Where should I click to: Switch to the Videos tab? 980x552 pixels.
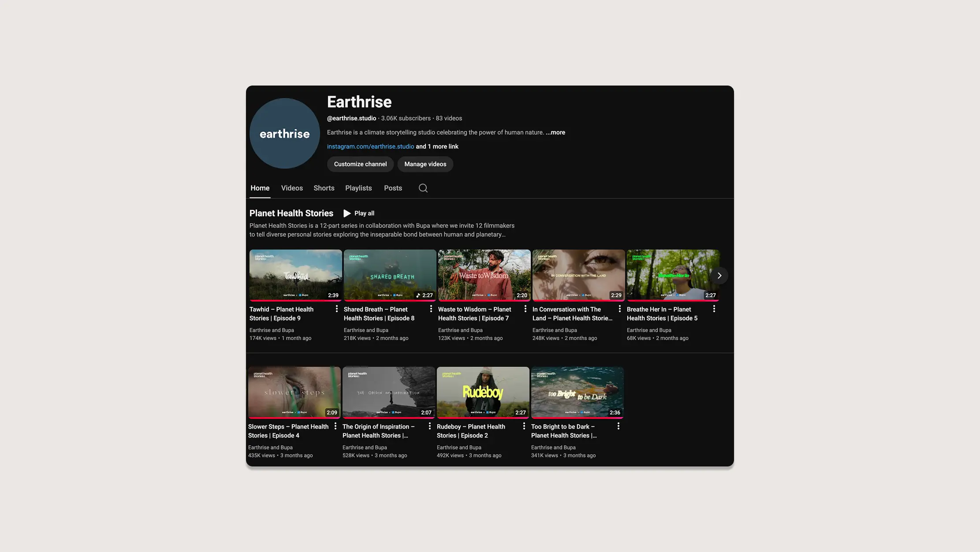point(292,188)
